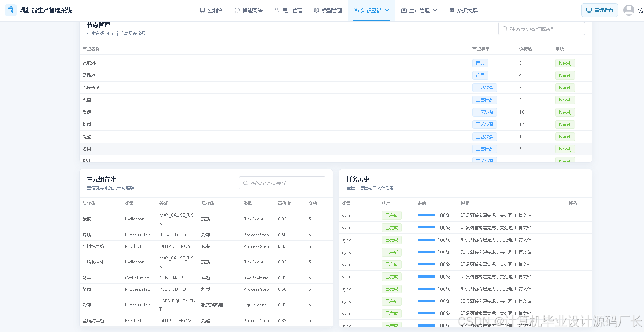This screenshot has width=644, height=332.
Task: Click the 牛奶 tail entity cell
Action: (x=206, y=278)
